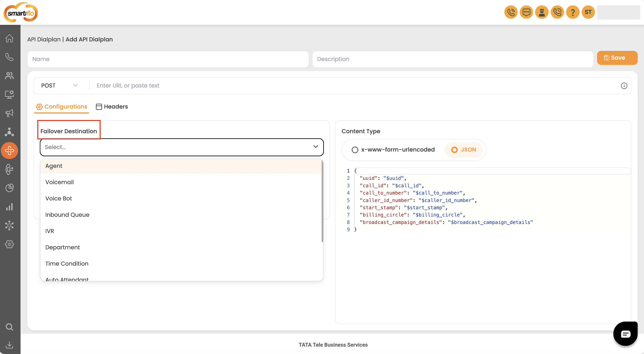
Task: Click the "start_stamp" line in JSON editor
Action: tap(404, 208)
